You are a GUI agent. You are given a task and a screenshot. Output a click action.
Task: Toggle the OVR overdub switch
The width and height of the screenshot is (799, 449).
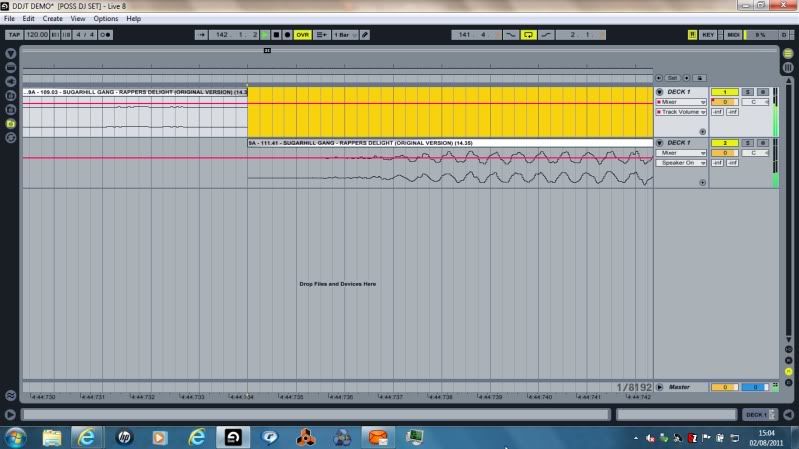(302, 34)
